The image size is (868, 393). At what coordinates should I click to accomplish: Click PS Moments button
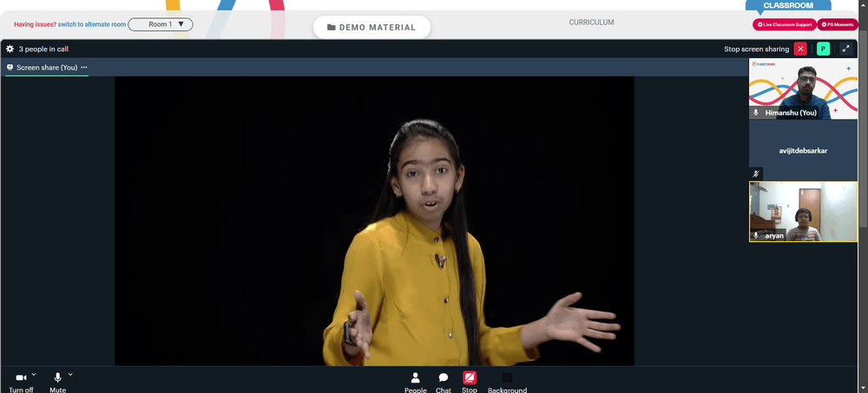(838, 24)
